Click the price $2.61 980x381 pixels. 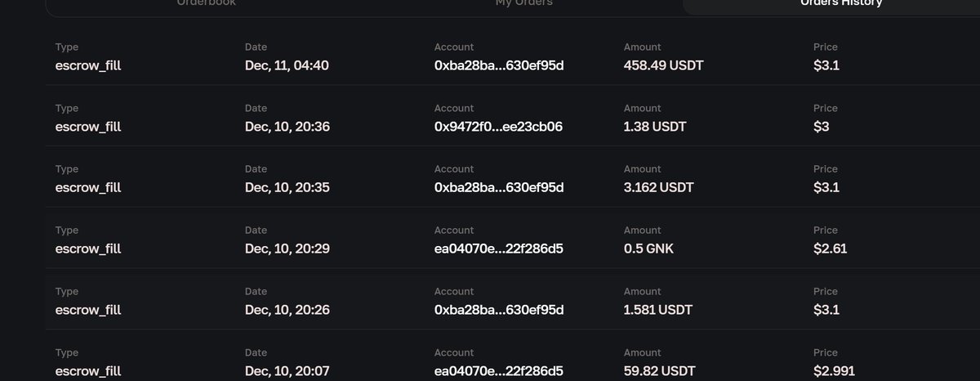point(830,249)
